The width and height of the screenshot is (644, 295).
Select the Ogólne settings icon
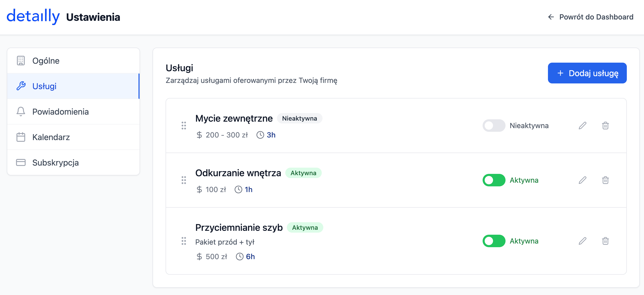coord(21,60)
